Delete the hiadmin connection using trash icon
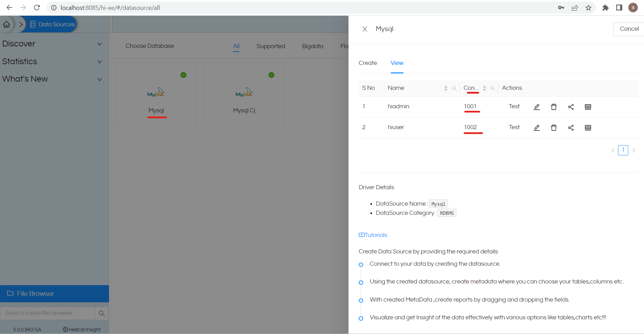644x334 pixels. click(x=554, y=107)
